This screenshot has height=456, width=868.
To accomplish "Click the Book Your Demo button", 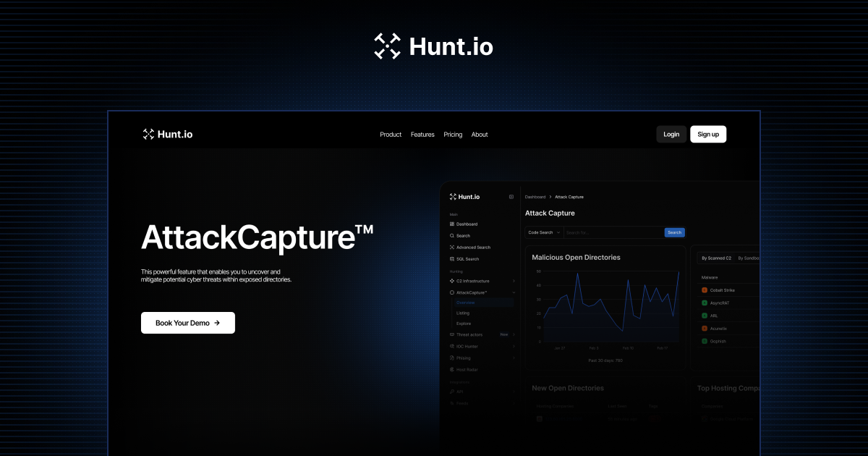I will 188,323.
